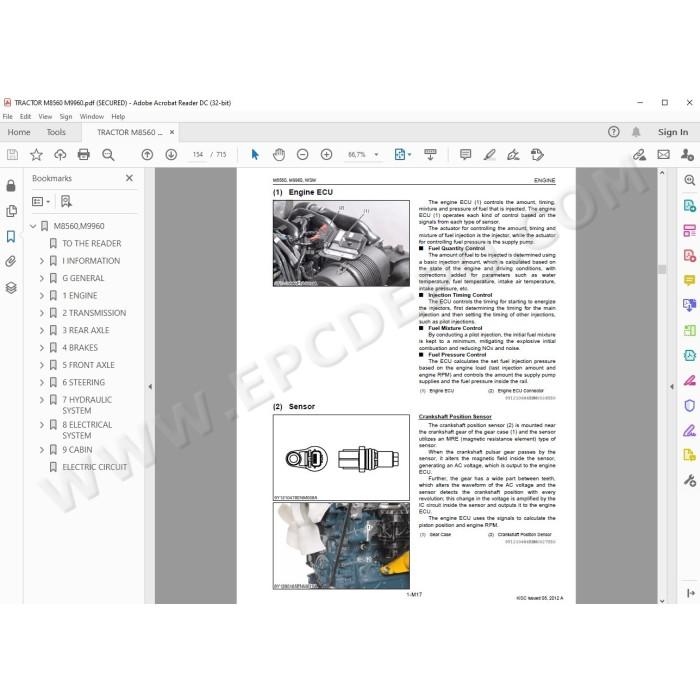Click the Find current bookmark icon
Screen dimensions: 700x700
tap(66, 201)
